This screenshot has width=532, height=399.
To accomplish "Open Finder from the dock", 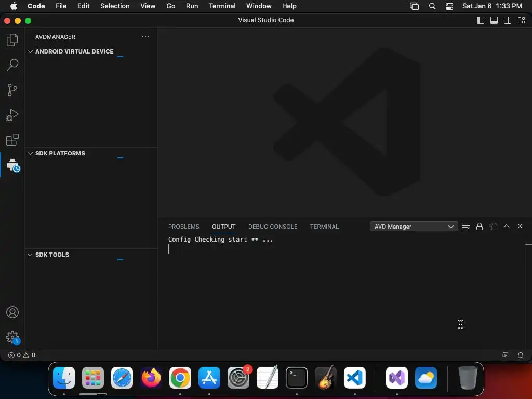I will 64,378.
